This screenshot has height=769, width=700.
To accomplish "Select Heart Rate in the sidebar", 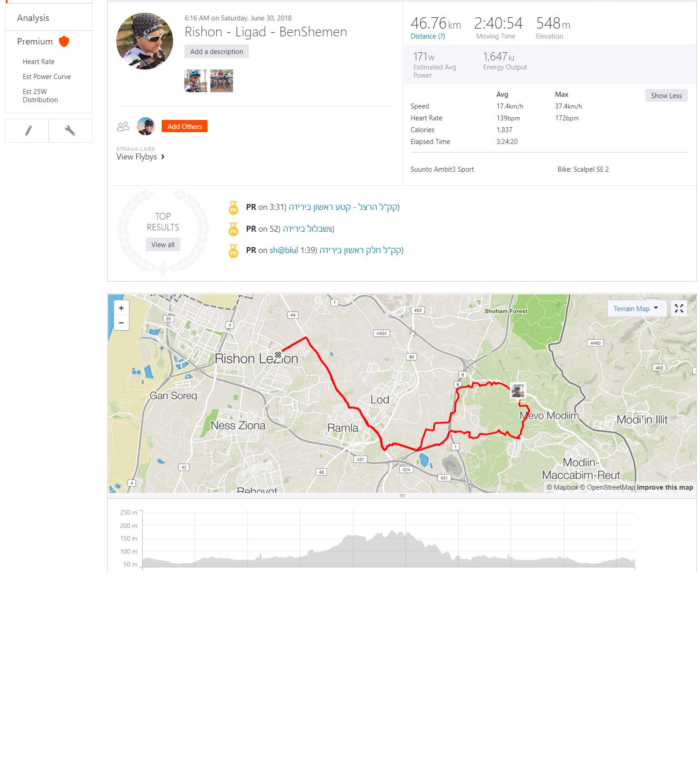I will 39,62.
